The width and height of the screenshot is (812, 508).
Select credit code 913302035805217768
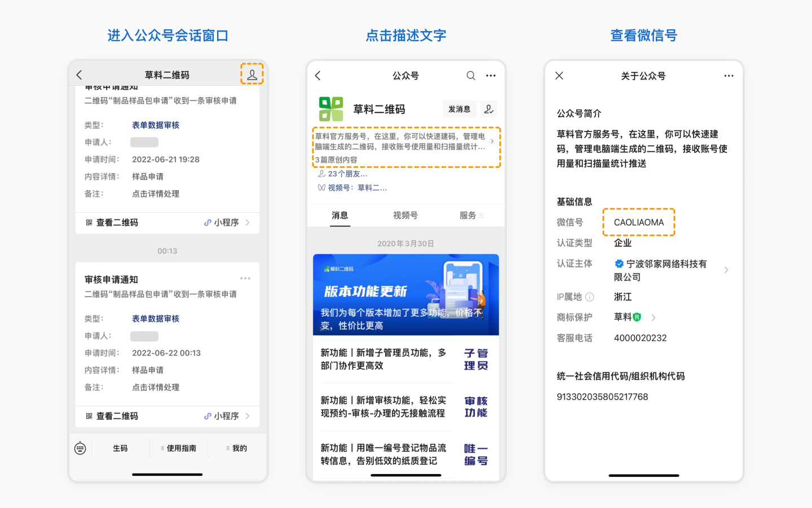(x=602, y=397)
